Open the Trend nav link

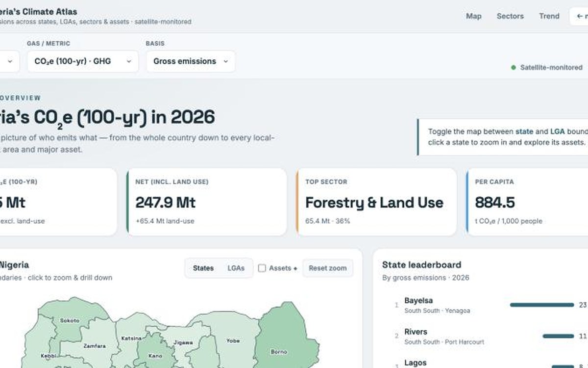pos(549,16)
